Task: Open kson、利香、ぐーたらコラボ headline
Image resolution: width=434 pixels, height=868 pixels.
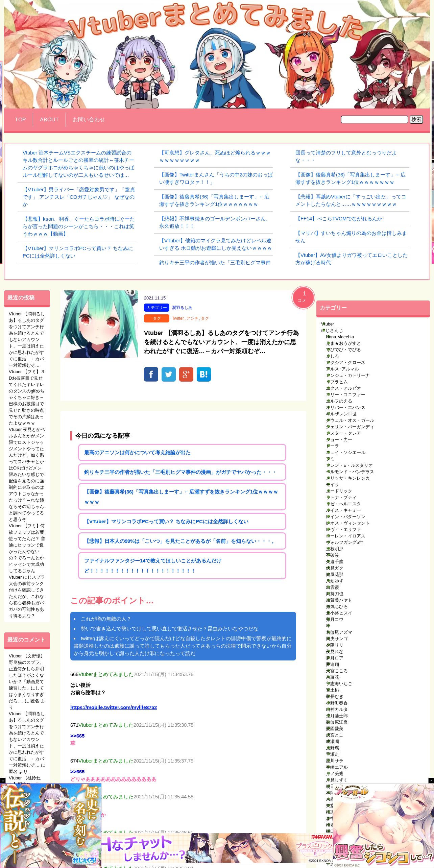Action: [78, 226]
